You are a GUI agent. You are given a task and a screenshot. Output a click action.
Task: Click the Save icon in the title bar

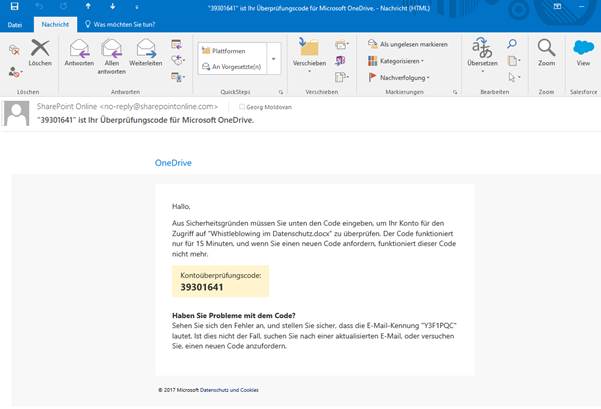click(15, 6)
